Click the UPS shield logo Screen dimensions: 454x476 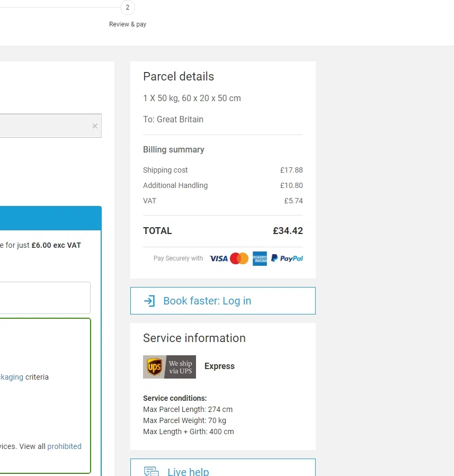(x=154, y=366)
